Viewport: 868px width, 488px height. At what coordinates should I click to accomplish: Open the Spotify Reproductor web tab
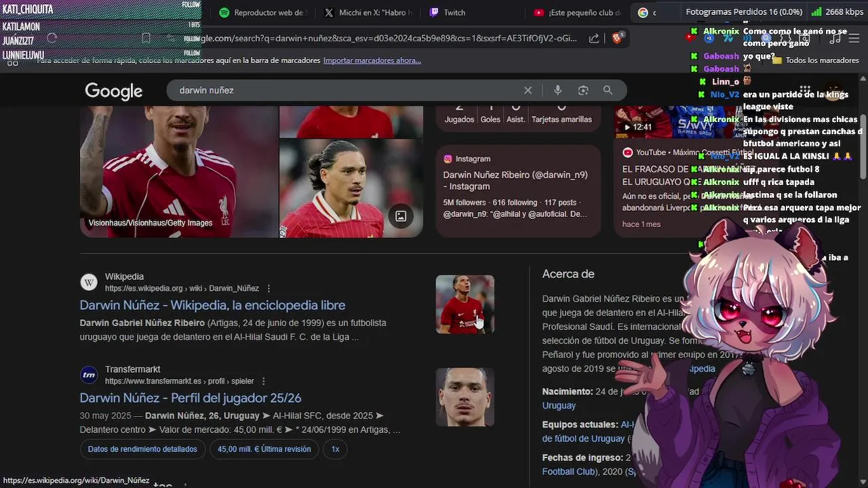(263, 12)
